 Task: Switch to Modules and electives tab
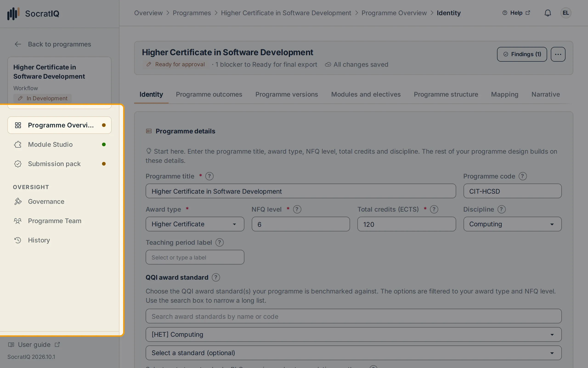pyautogui.click(x=366, y=95)
